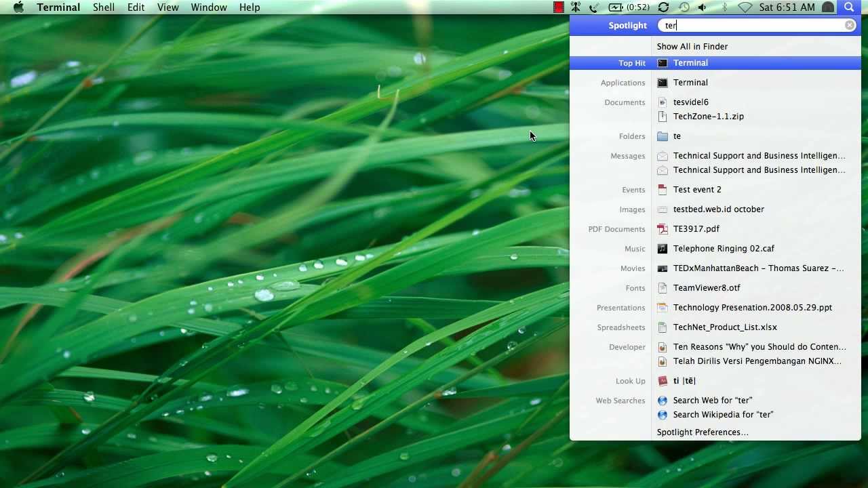Open the Time Machine menu bar icon
Image resolution: width=868 pixels, height=488 pixels.
684,7
